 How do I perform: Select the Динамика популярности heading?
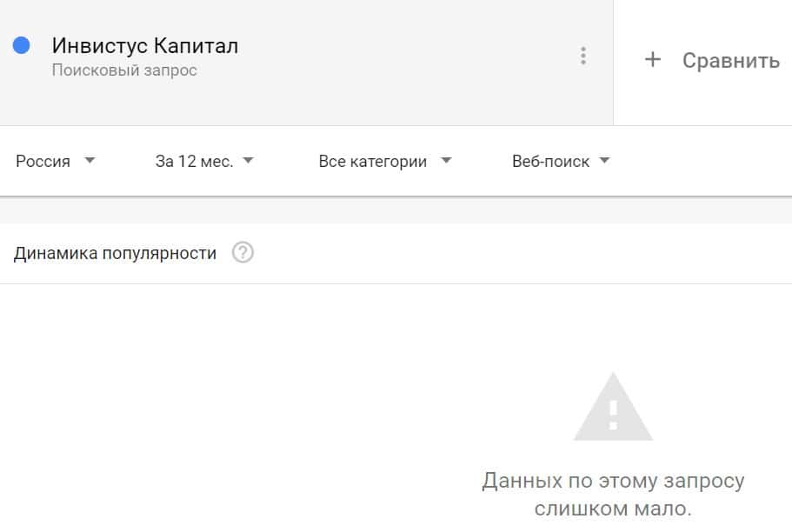[x=115, y=254]
